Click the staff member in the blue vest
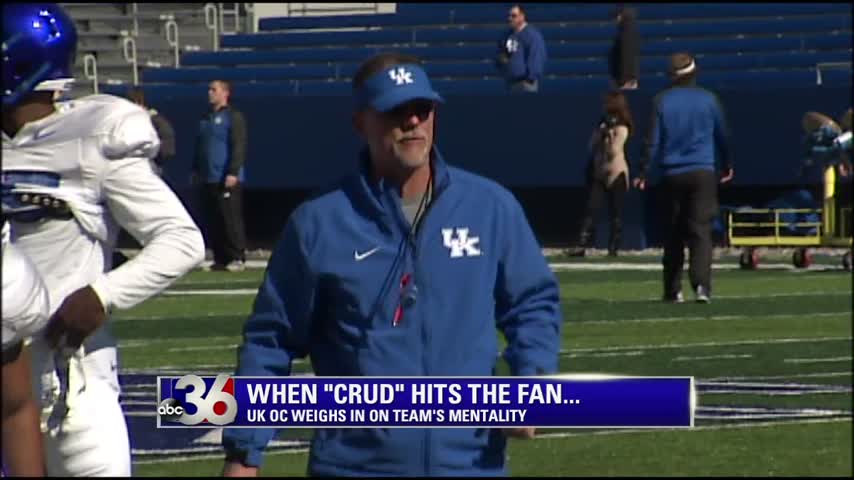 point(221,174)
